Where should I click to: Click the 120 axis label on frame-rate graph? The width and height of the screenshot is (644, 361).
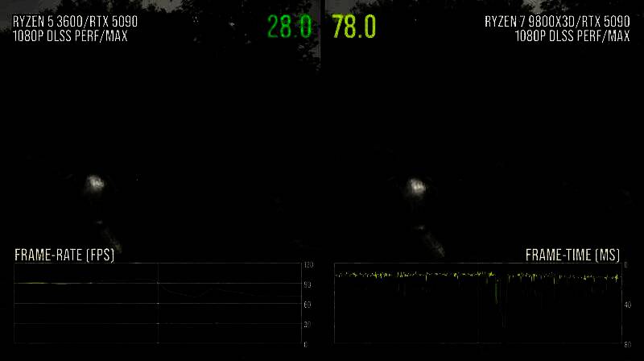tap(308, 265)
